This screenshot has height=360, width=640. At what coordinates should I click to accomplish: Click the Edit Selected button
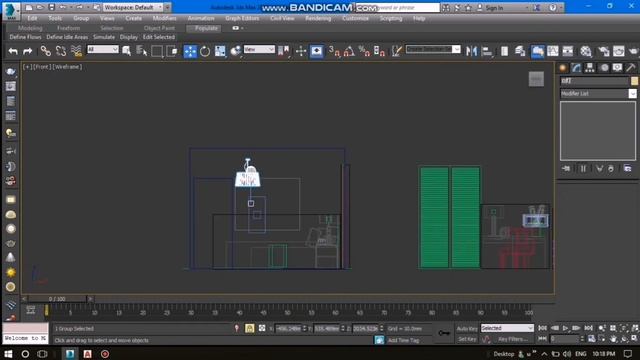pyautogui.click(x=159, y=37)
